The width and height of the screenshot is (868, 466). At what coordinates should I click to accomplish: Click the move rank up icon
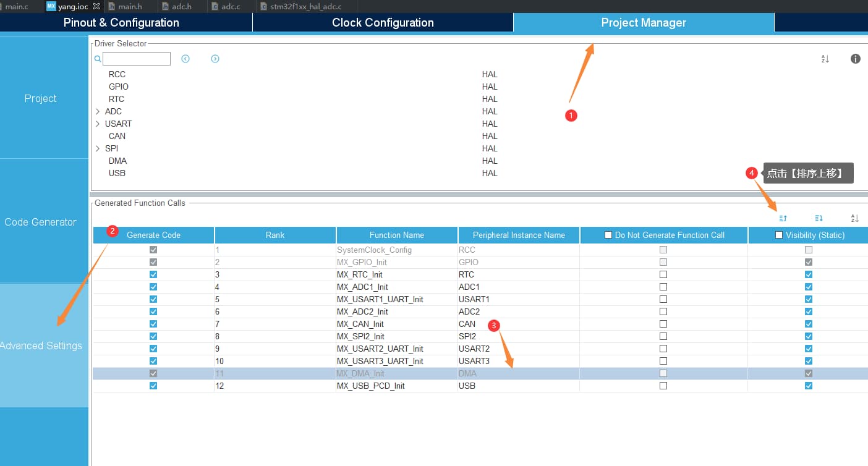click(783, 218)
